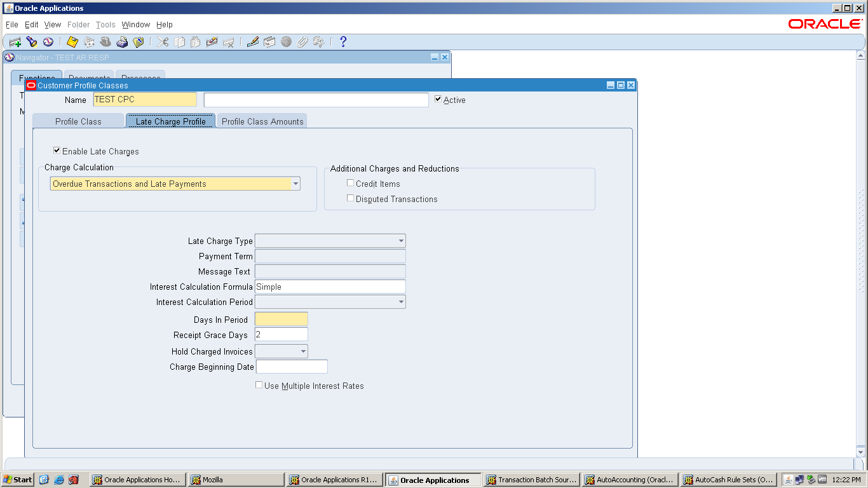Image resolution: width=868 pixels, height=488 pixels.
Task: Switch to the Profile Class tab
Action: (x=78, y=121)
